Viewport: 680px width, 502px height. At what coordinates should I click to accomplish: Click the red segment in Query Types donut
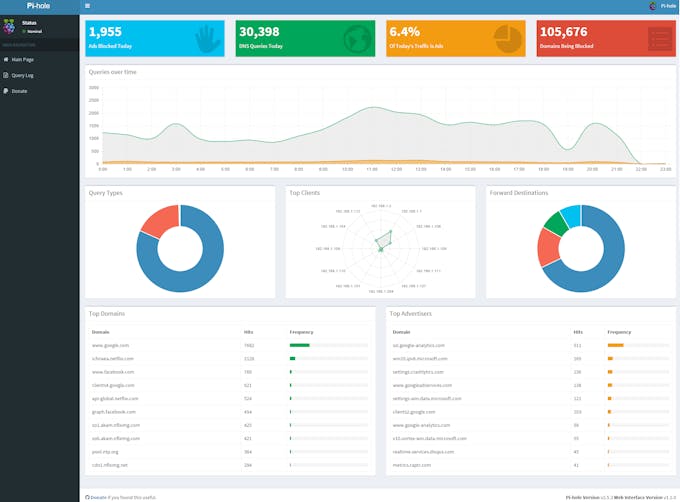pyautogui.click(x=163, y=219)
